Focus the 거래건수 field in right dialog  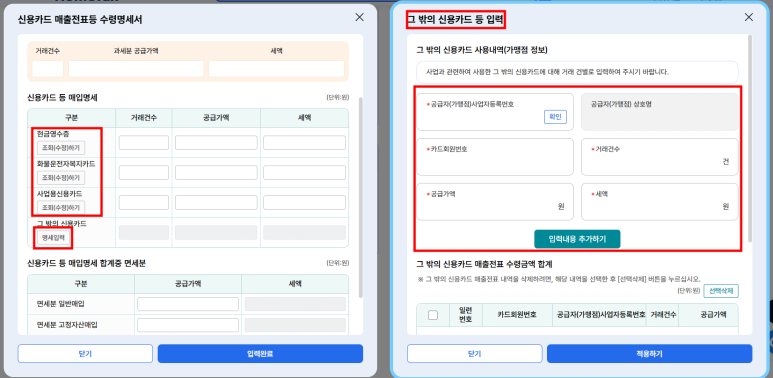660,157
